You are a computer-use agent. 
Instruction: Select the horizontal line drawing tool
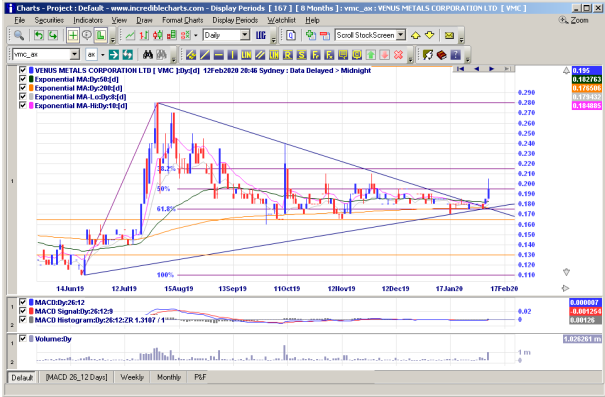click(x=218, y=55)
